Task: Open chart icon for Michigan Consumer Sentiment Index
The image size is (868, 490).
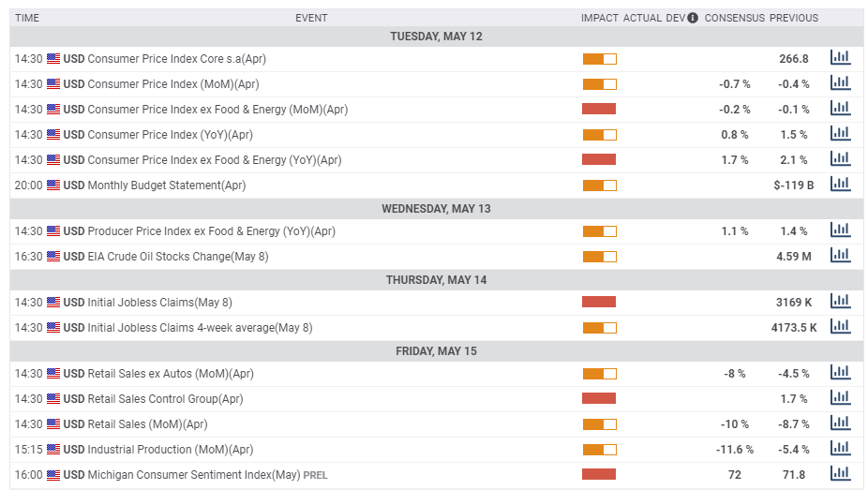Action: click(840, 473)
